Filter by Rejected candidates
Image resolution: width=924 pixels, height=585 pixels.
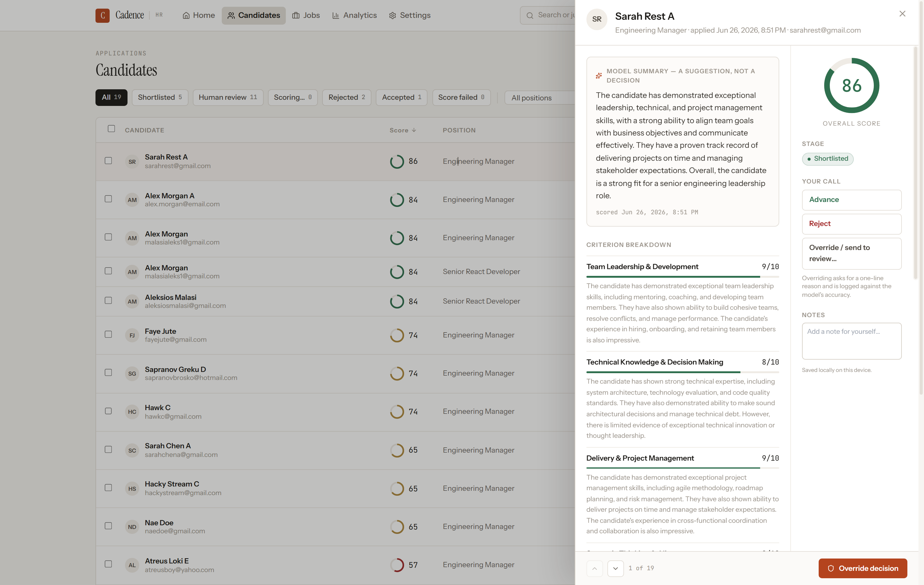(346, 97)
